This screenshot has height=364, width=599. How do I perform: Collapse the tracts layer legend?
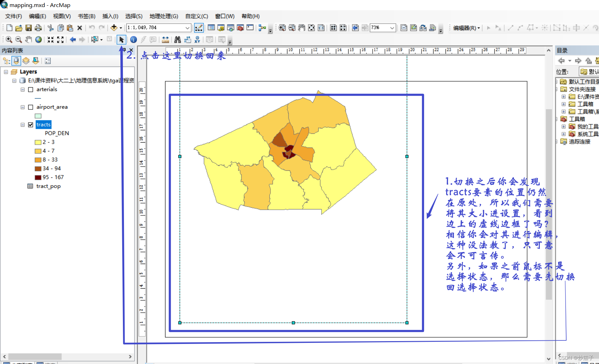tap(23, 125)
